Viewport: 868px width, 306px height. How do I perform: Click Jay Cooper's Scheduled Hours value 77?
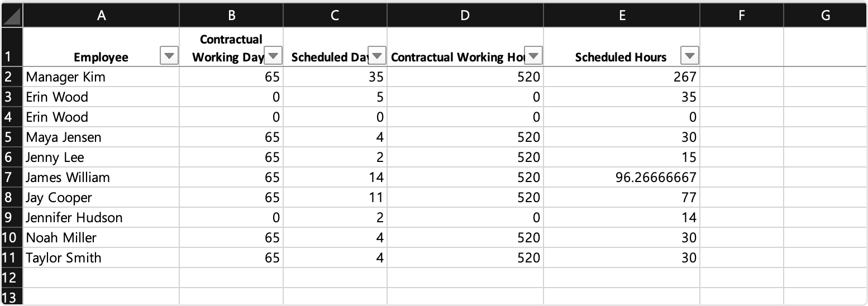(x=622, y=198)
